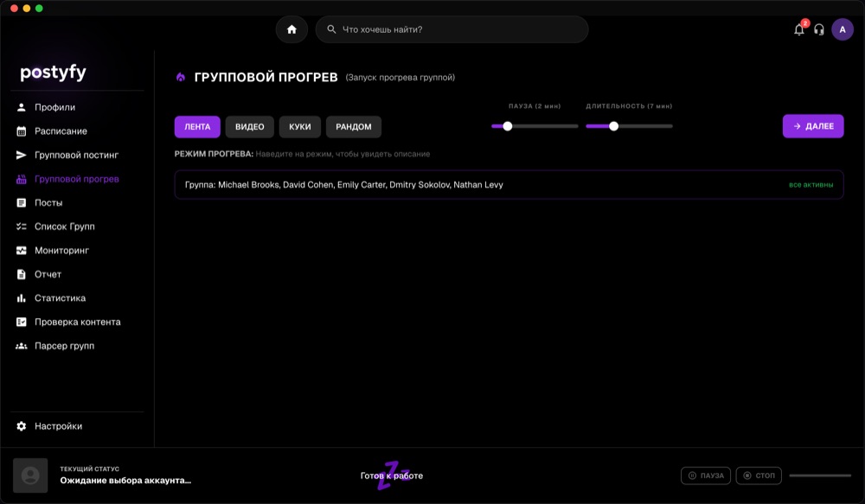
Task: Click the postyfy logo
Action: 53,73
